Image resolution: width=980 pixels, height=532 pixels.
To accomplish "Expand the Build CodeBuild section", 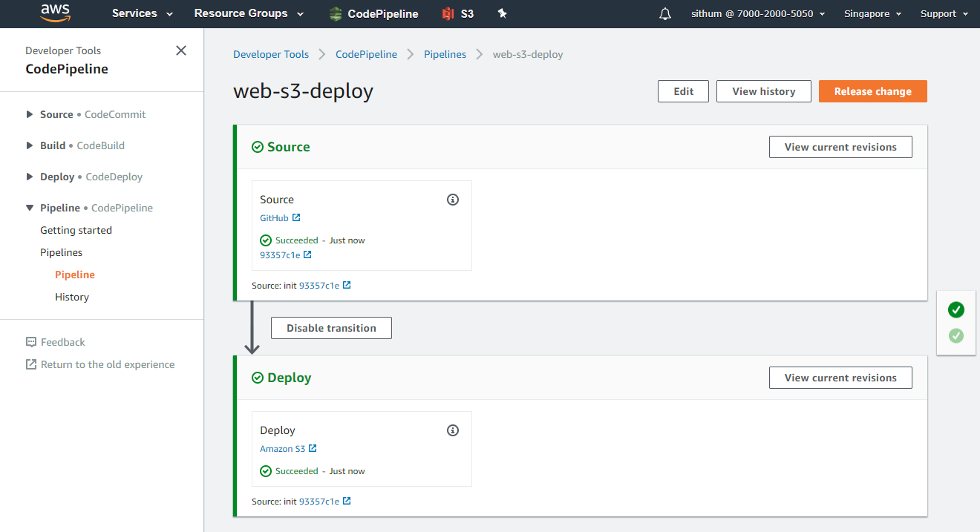I will (30, 145).
